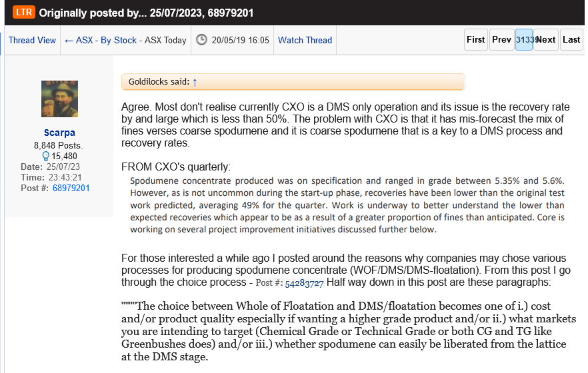Screen dimensions: 588x373
Task: Switch to Thread View
Action: pos(32,40)
